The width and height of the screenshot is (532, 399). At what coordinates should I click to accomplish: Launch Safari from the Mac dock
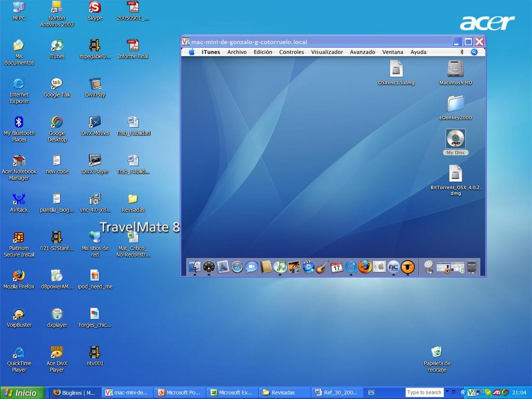237,267
